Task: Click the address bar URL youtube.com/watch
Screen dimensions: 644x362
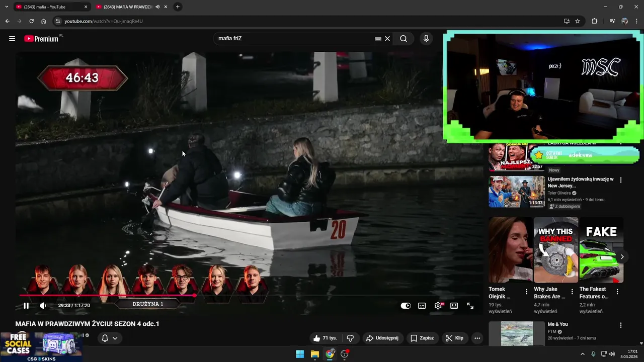Action: tap(104, 21)
